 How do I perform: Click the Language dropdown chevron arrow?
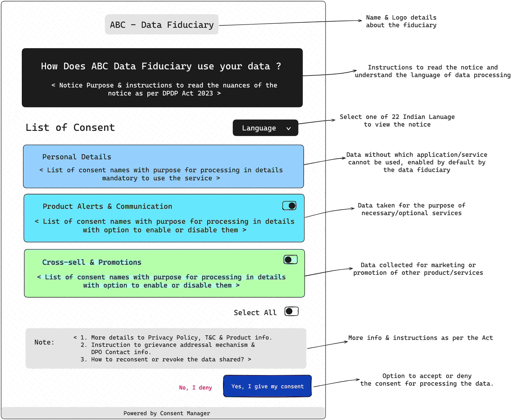point(288,129)
